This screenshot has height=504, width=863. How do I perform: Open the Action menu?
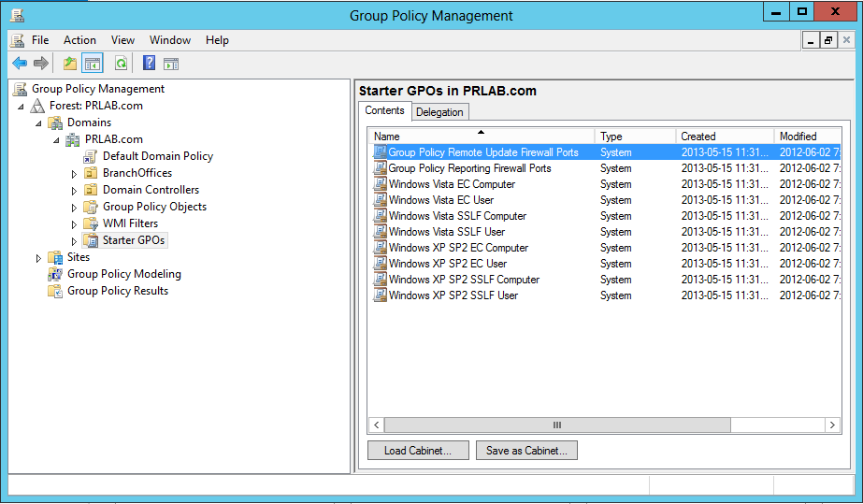pyautogui.click(x=79, y=40)
